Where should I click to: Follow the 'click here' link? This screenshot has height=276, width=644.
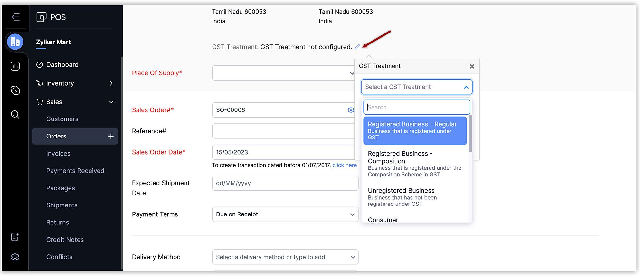point(345,165)
